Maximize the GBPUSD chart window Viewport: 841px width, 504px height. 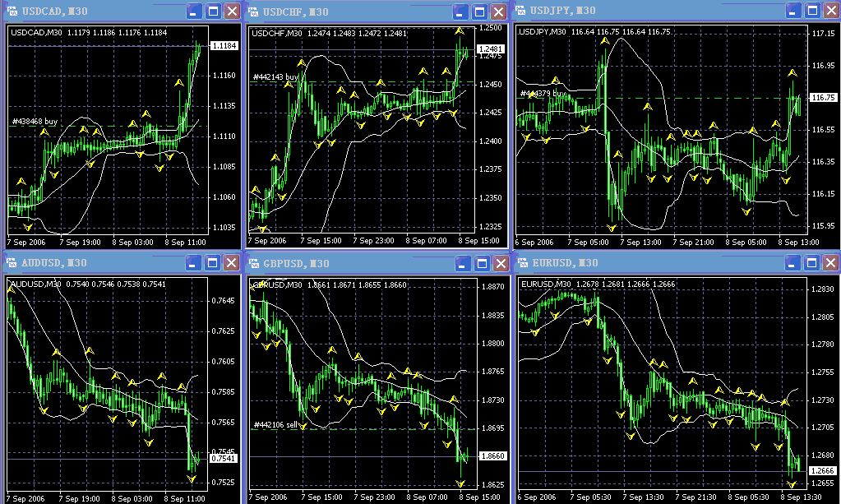point(482,263)
